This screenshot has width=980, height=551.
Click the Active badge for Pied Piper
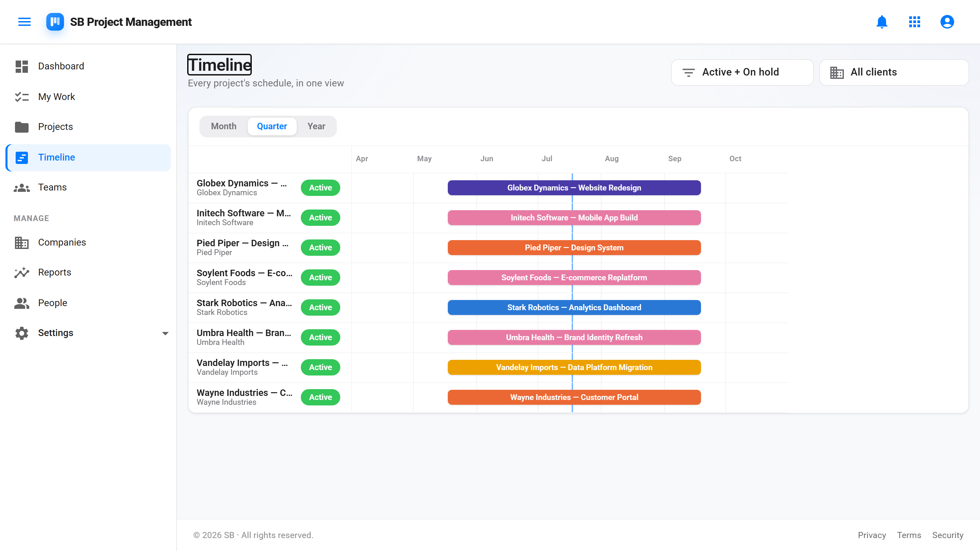point(320,248)
